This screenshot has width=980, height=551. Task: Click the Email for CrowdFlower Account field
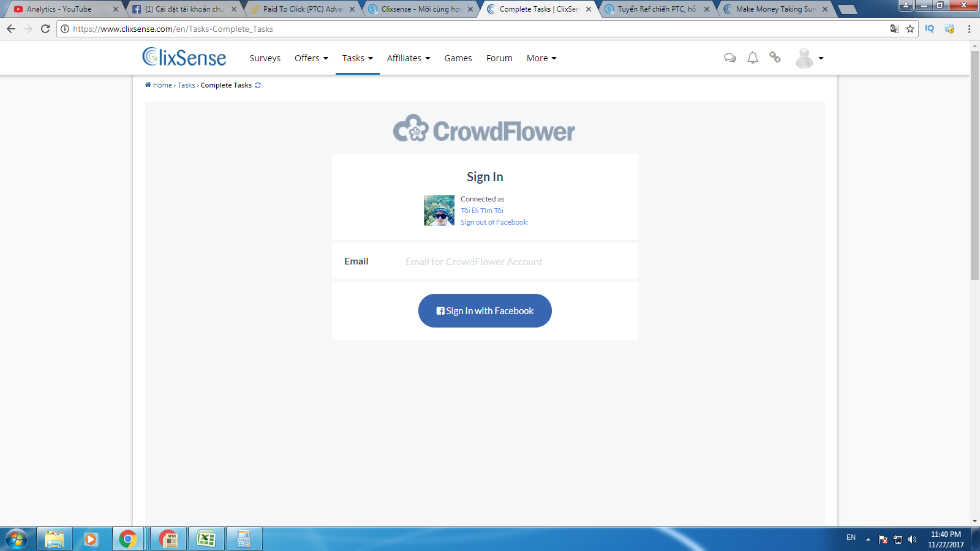(516, 261)
